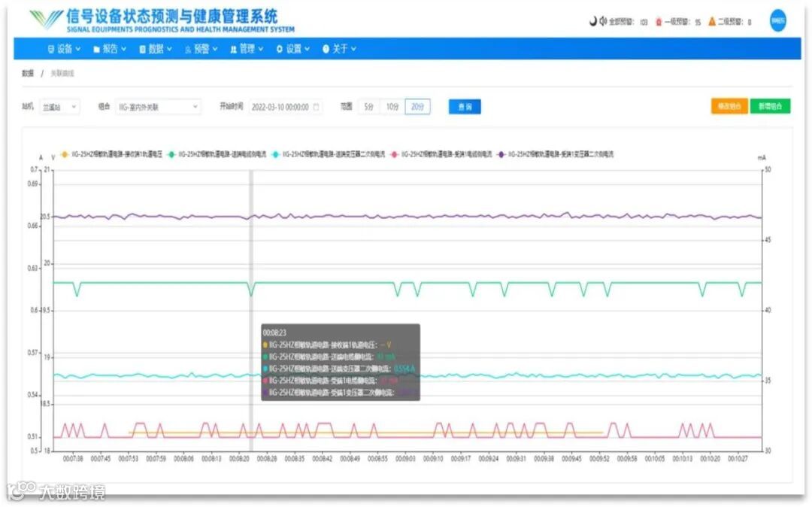The width and height of the screenshot is (812, 507).
Task: Mute alerts with the speaker icon
Action: point(603,21)
